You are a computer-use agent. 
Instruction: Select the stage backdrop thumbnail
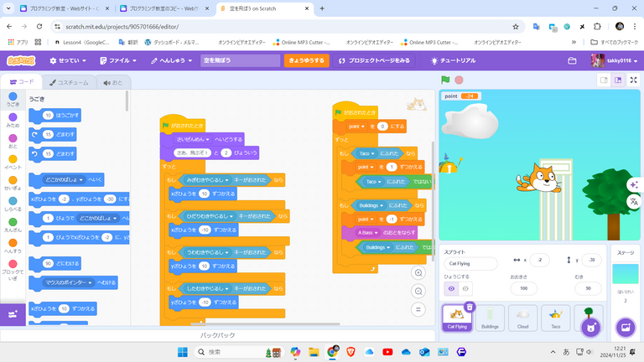point(625,274)
